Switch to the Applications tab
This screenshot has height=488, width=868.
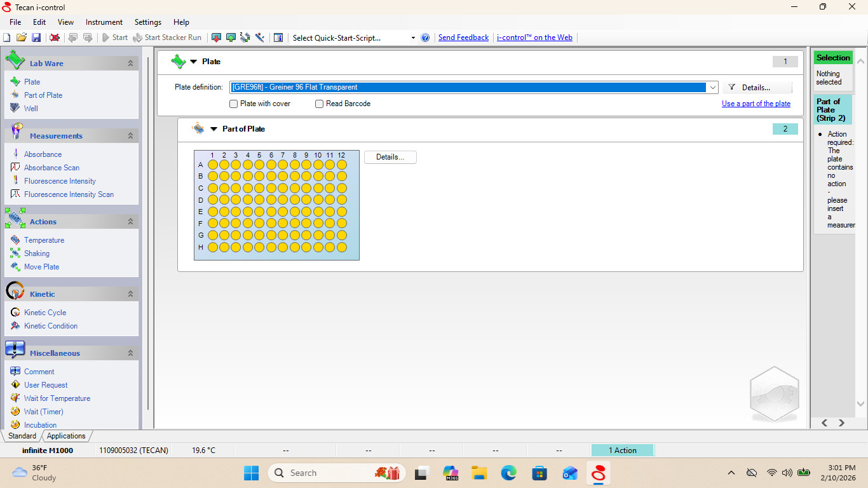coord(66,436)
